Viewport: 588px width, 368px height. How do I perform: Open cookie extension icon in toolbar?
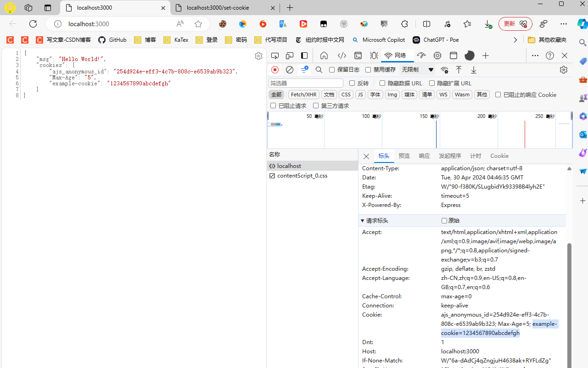coord(223,24)
